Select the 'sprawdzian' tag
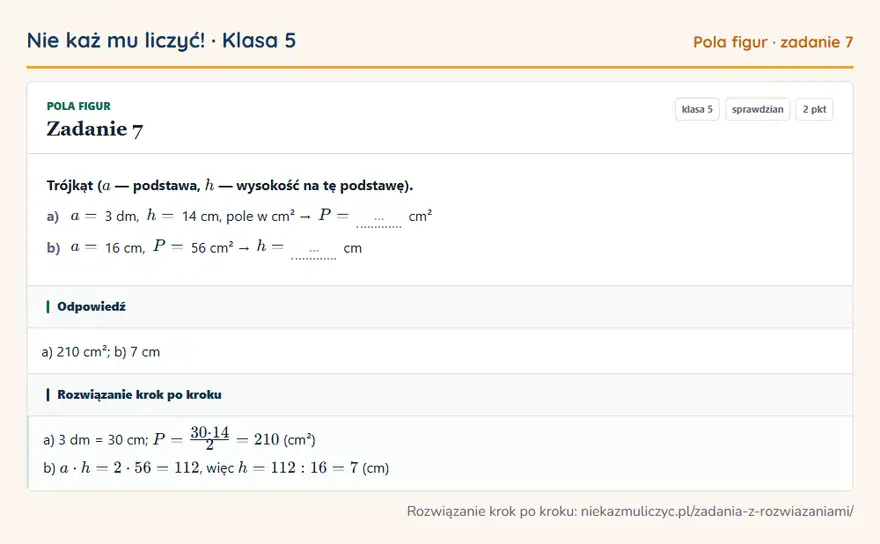Screen dimensions: 880x544 coord(757,109)
